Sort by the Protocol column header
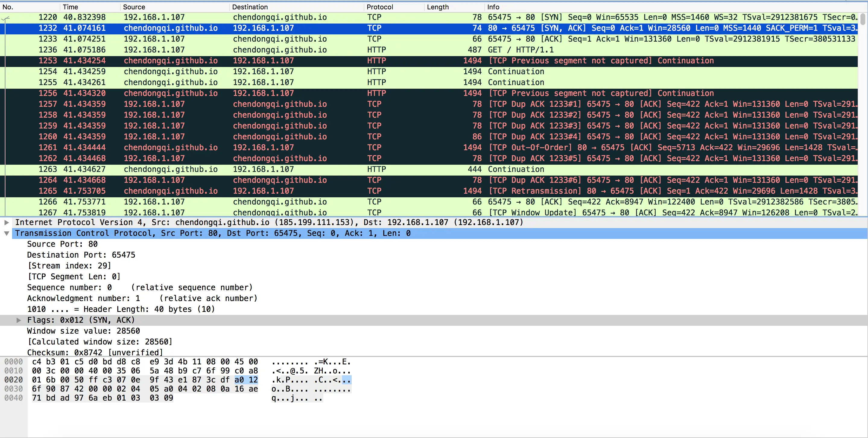 379,7
